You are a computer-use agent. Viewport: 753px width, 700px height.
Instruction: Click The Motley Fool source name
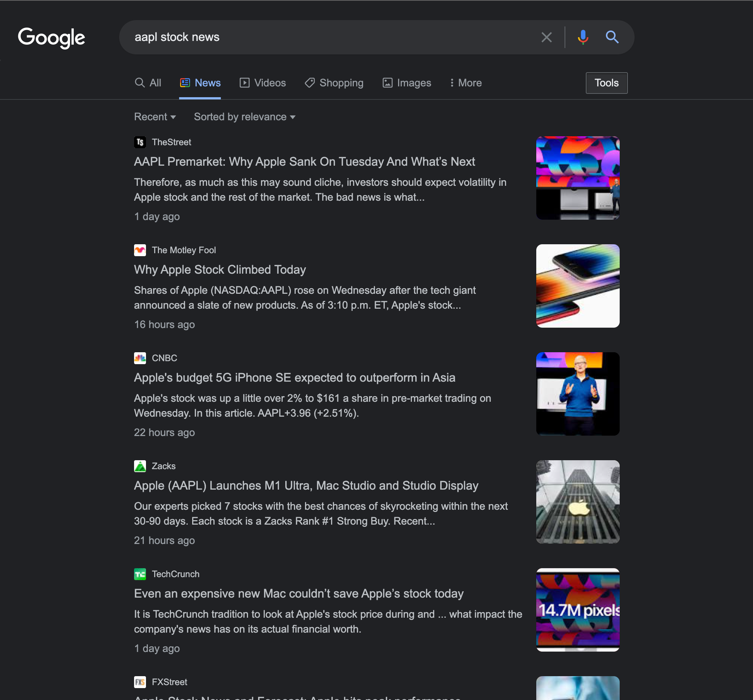[184, 250]
